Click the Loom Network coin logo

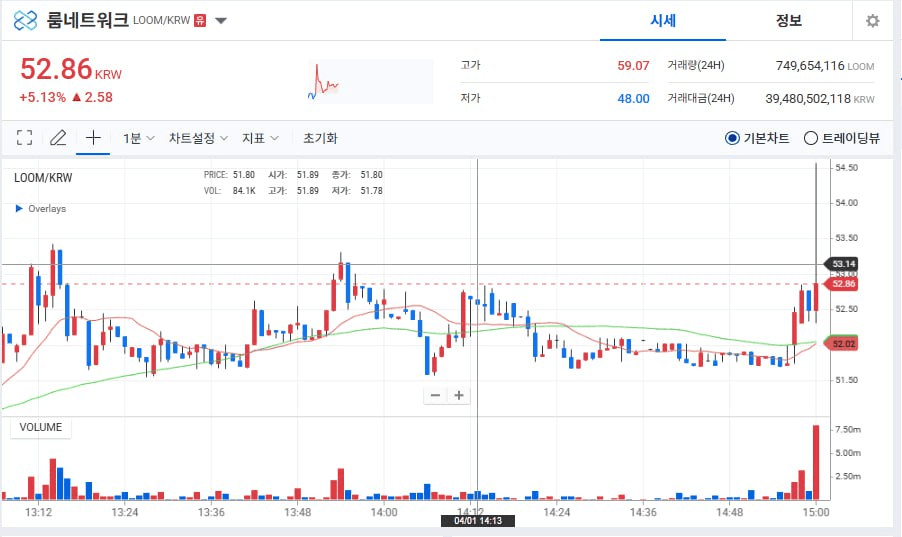coord(26,21)
